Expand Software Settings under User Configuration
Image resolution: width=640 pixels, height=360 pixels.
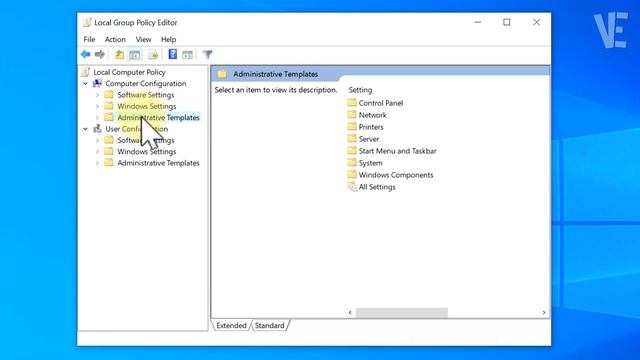(97, 140)
